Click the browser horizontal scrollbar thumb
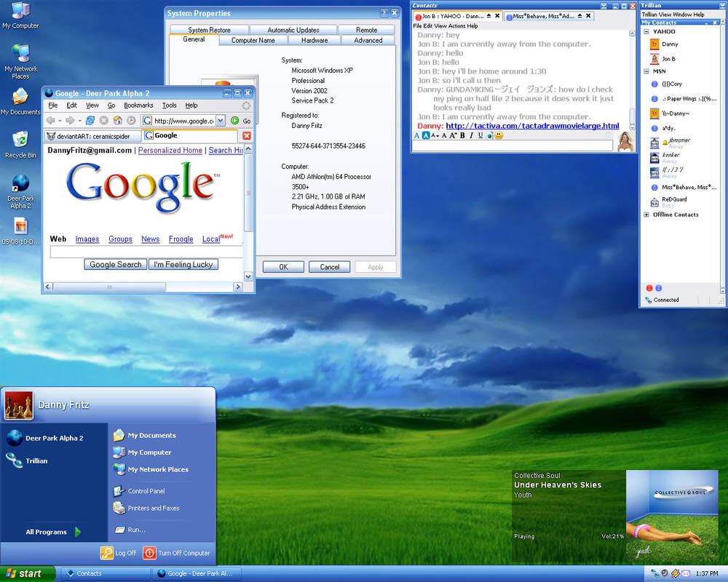The width and height of the screenshot is (728, 582). click(110, 287)
